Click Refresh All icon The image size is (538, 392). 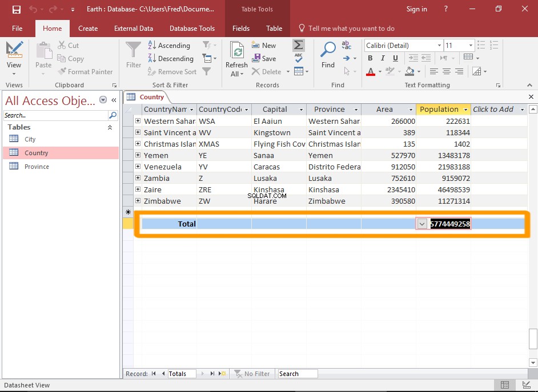(x=237, y=51)
